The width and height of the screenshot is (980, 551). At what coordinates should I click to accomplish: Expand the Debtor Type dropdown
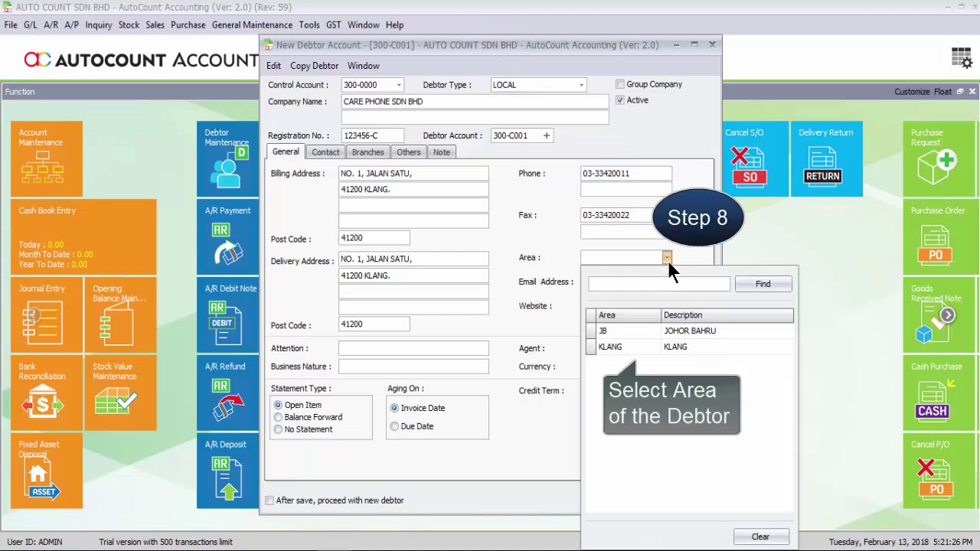(x=581, y=85)
